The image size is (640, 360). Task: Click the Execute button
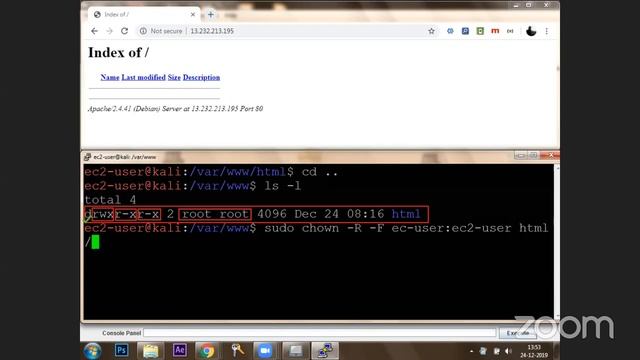[518, 333]
